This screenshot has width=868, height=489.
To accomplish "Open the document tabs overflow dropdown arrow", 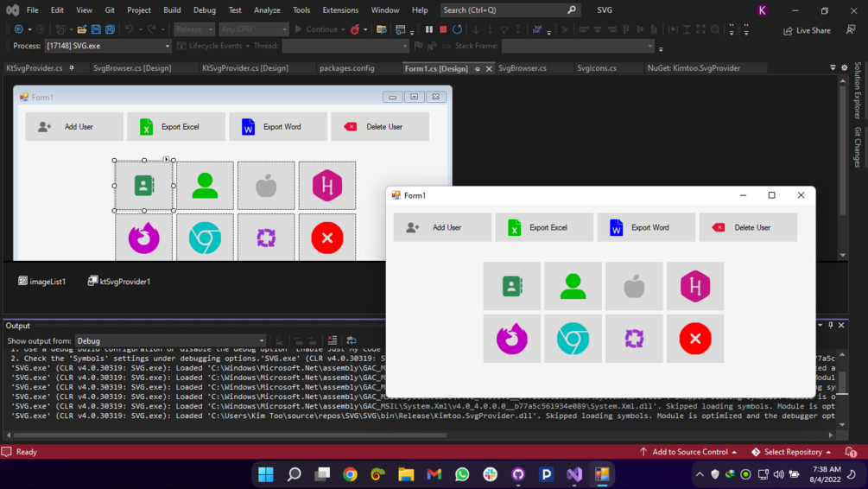I will (x=833, y=67).
